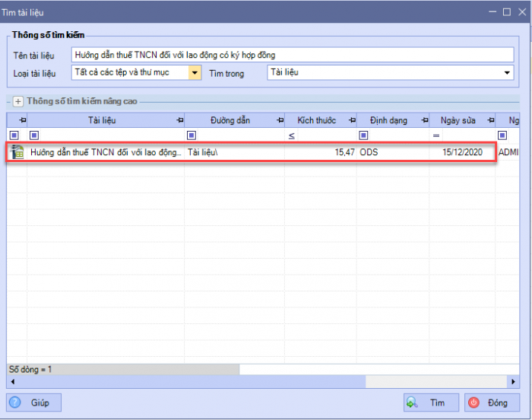Expand Thông số tìm kiếm nâng cao section
This screenshot has width=532, height=420.
(18, 100)
